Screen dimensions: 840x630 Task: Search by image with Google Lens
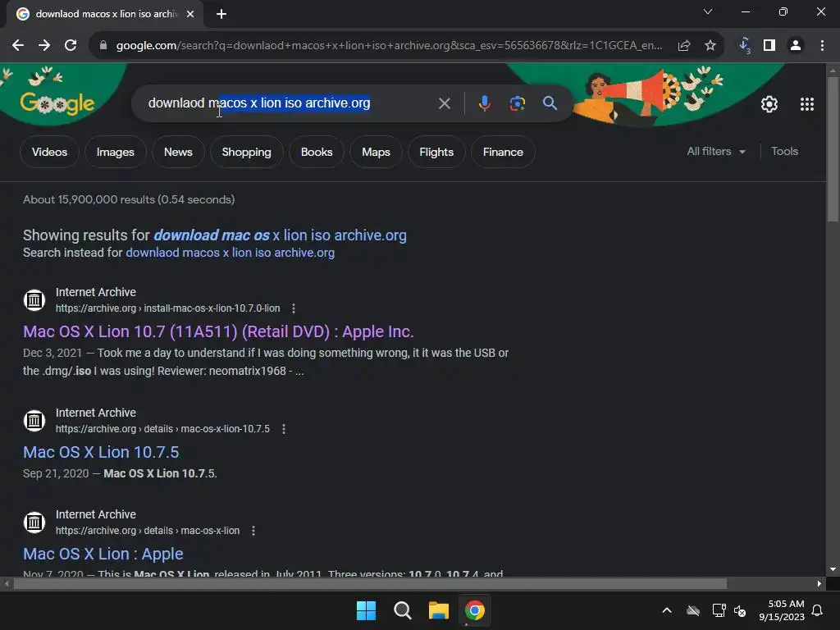pos(517,103)
